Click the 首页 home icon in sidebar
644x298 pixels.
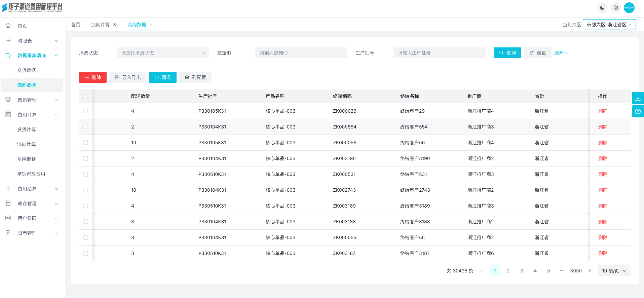coord(8,26)
